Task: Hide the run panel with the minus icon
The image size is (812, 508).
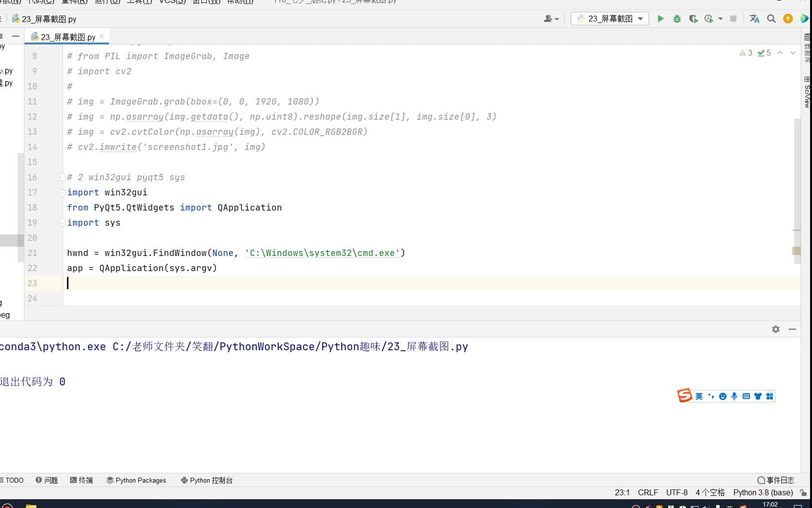Action: pyautogui.click(x=792, y=329)
